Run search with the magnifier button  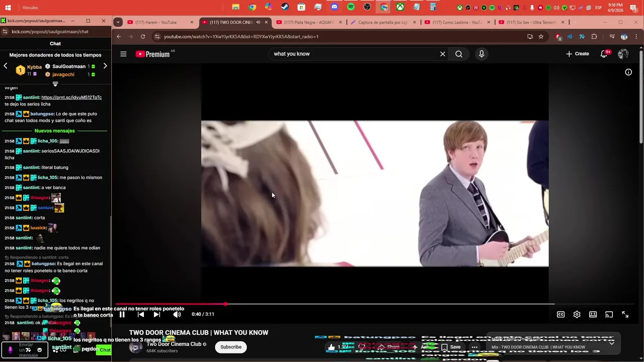459,54
